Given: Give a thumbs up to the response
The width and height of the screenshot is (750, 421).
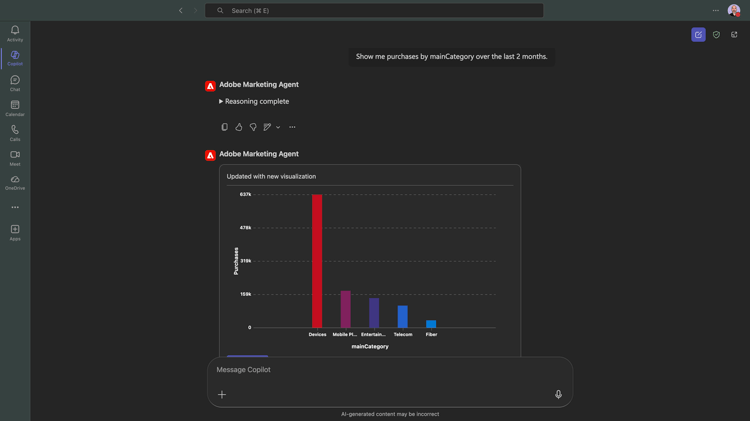Looking at the screenshot, I should 239,127.
